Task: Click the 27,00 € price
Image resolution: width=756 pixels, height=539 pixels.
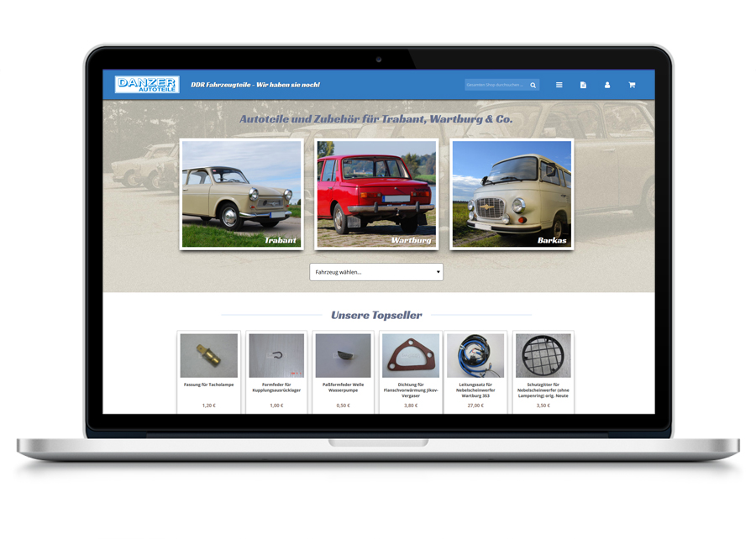Action: click(x=475, y=406)
